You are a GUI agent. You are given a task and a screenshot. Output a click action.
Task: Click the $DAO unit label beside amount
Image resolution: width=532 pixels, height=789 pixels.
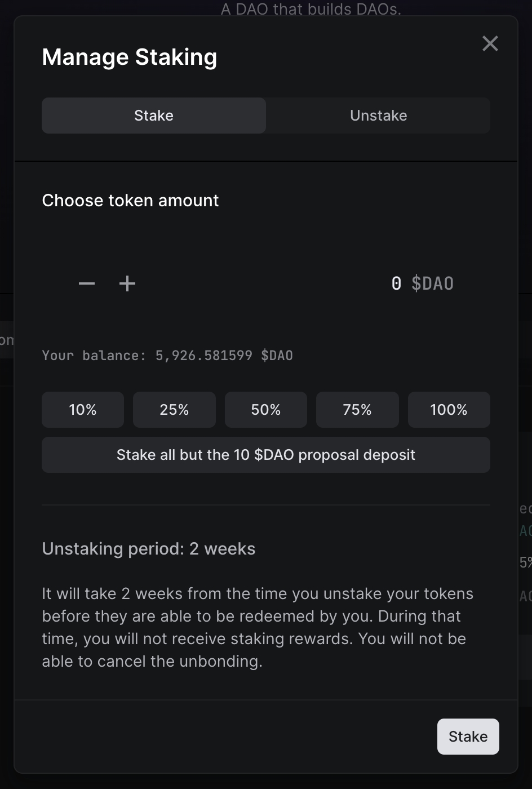pyautogui.click(x=432, y=283)
